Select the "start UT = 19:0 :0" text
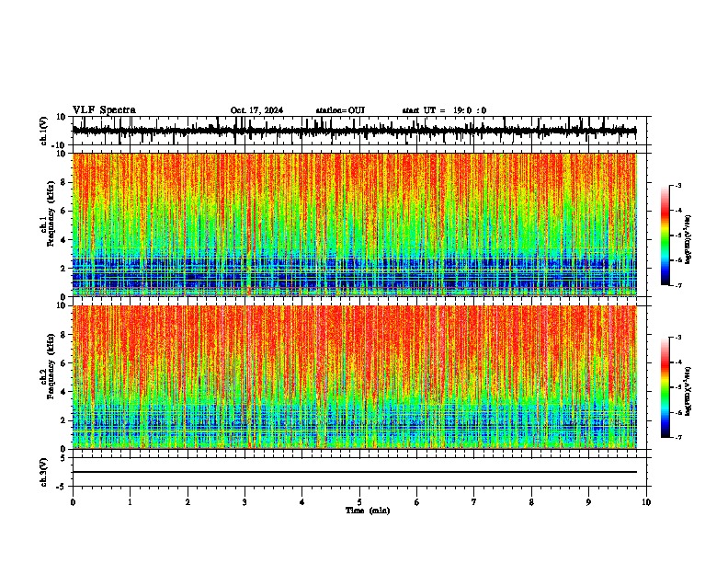The image size is (728, 563). coord(444,110)
